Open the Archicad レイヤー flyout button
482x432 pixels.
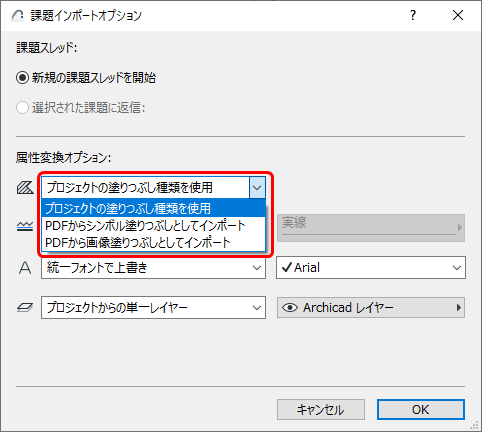pos(371,307)
